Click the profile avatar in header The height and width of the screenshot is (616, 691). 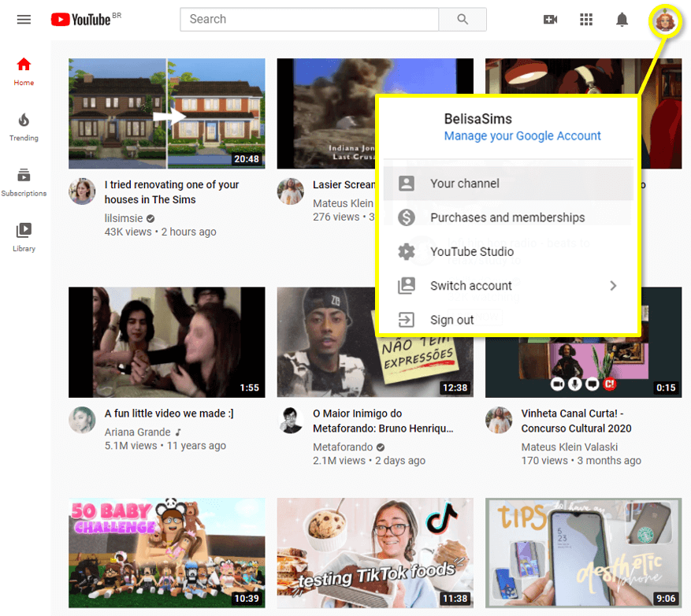(665, 20)
